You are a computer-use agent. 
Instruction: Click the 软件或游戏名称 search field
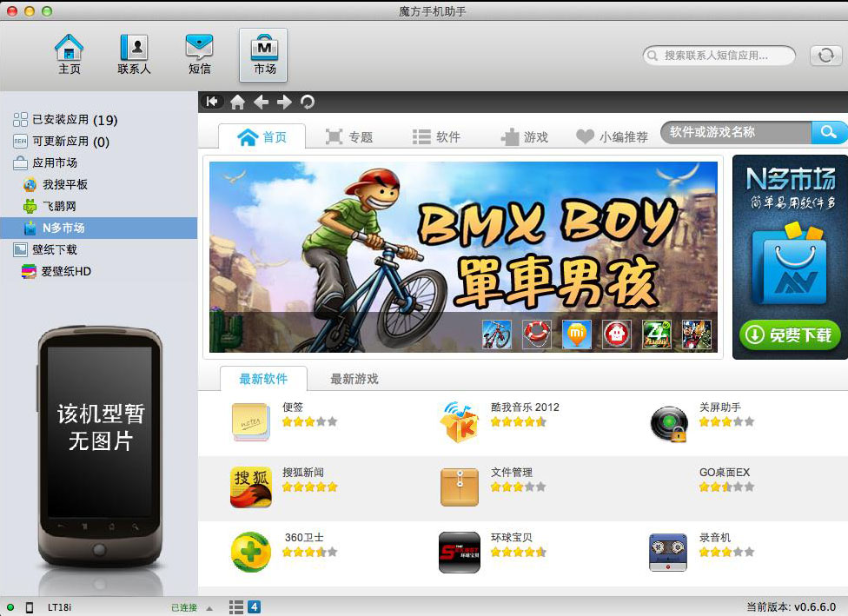tap(735, 132)
